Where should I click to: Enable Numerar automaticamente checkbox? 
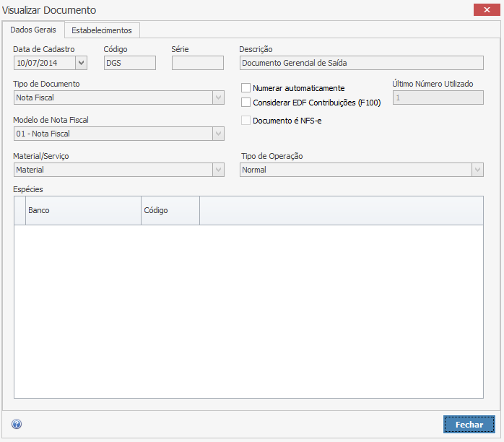tap(246, 88)
